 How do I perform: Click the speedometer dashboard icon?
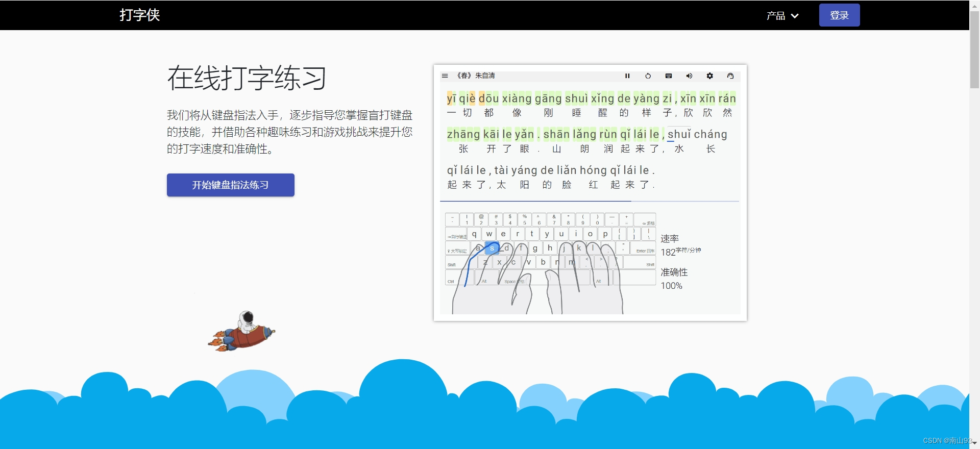(730, 76)
